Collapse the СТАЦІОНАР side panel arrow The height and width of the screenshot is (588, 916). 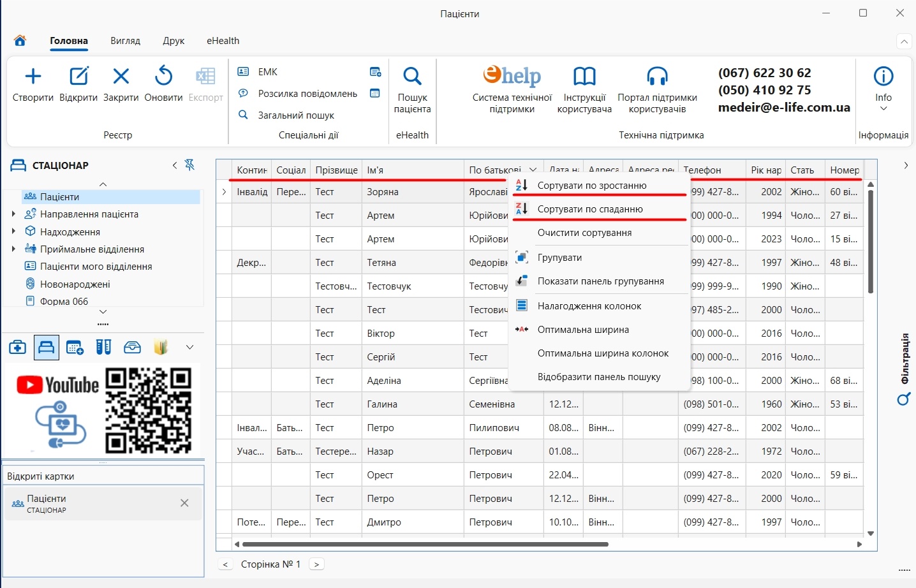175,165
